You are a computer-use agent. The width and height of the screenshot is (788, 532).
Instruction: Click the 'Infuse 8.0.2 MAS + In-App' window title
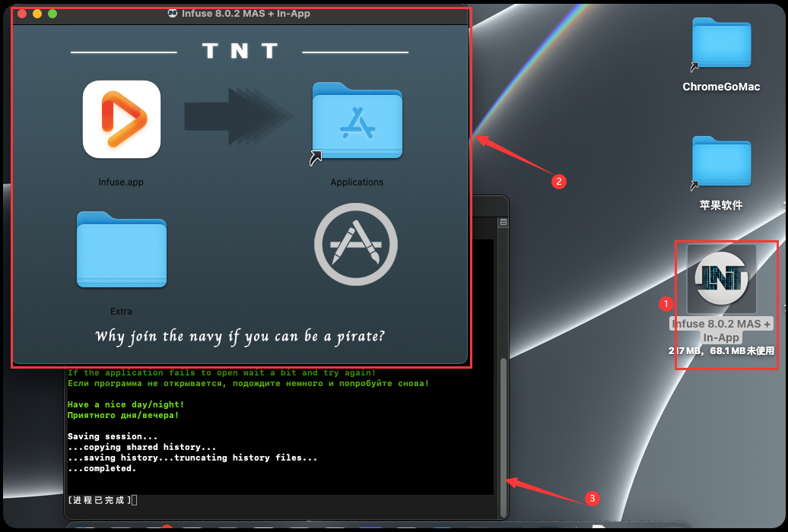pyautogui.click(x=246, y=14)
